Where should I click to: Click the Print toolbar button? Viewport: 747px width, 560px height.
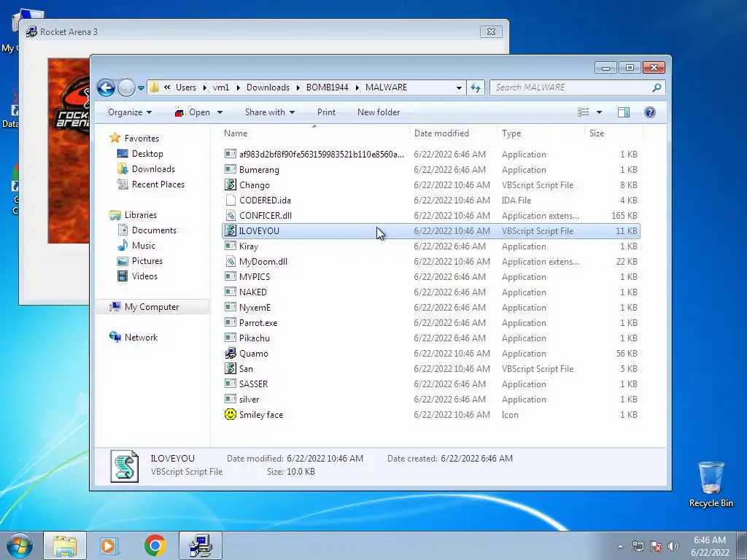[x=326, y=112]
